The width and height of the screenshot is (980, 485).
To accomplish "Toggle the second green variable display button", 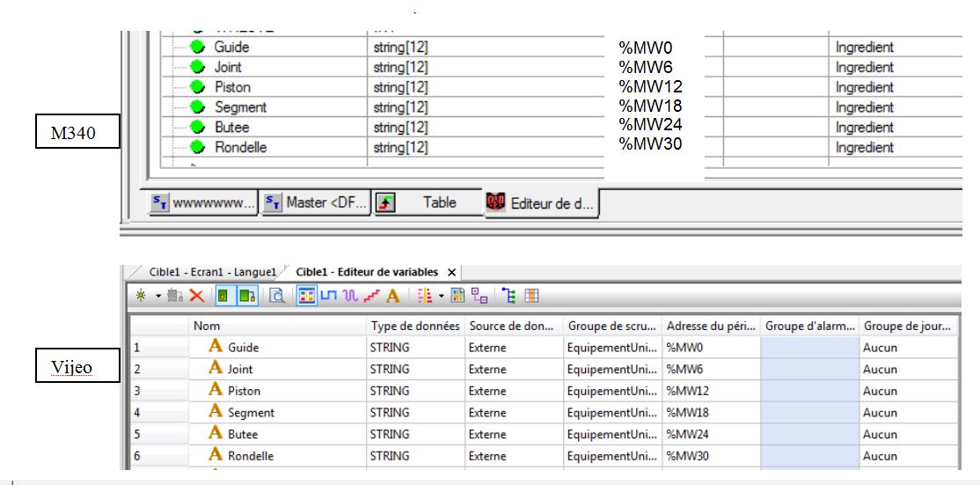I will tap(247, 297).
